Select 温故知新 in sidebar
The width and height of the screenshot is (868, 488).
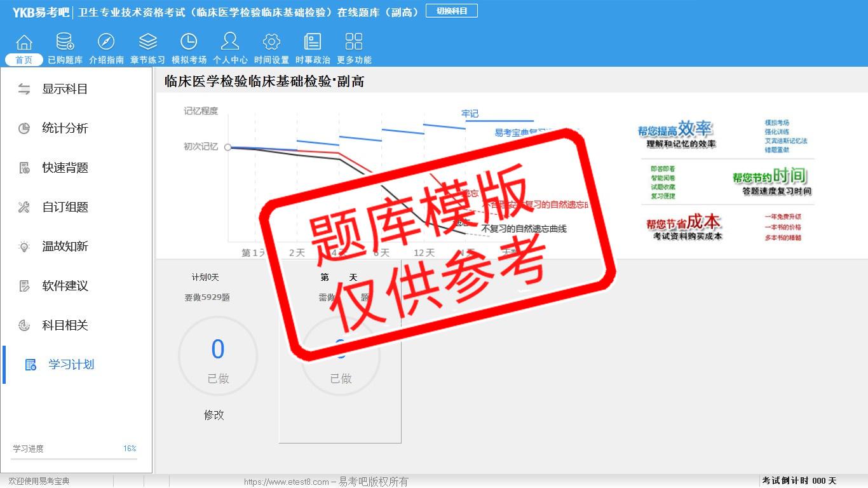[x=65, y=247]
